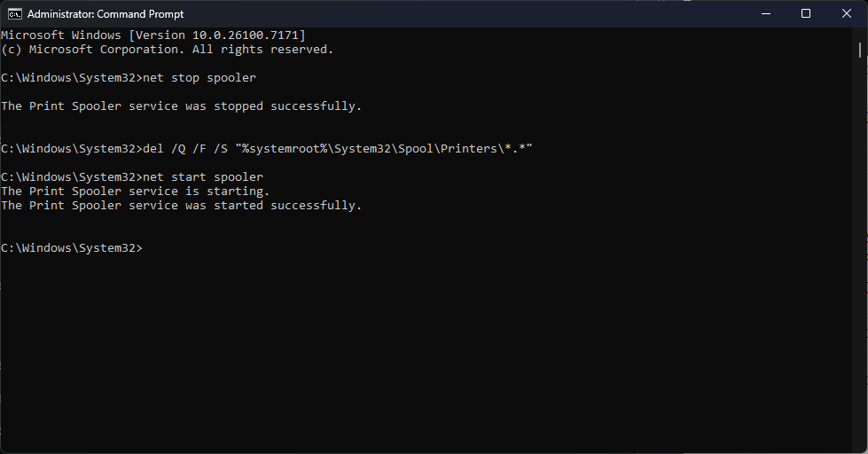Click blank terminal area below the last prompt
The width and height of the screenshot is (868, 454).
[x=426, y=355]
